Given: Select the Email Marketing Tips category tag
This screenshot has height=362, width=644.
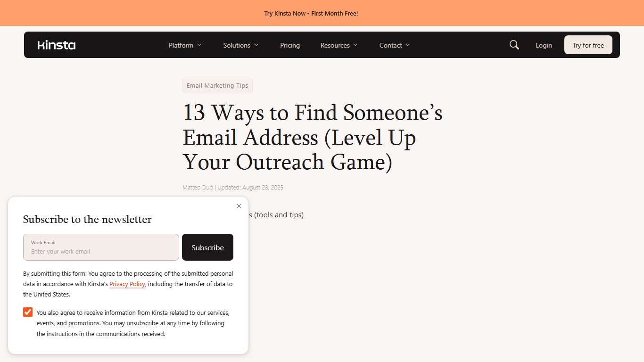Looking at the screenshot, I should click(x=217, y=85).
